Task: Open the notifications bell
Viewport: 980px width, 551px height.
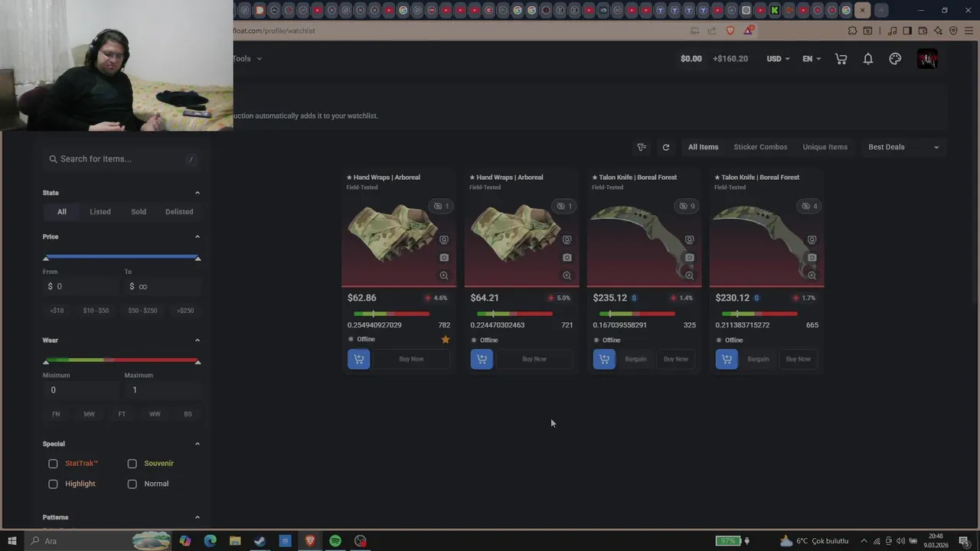Action: pyautogui.click(x=868, y=59)
